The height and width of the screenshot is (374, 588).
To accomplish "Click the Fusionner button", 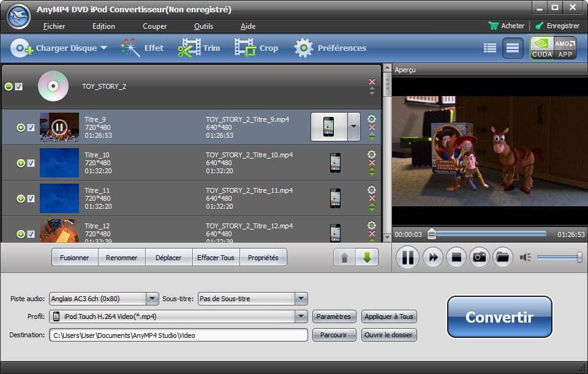I will 75,258.
